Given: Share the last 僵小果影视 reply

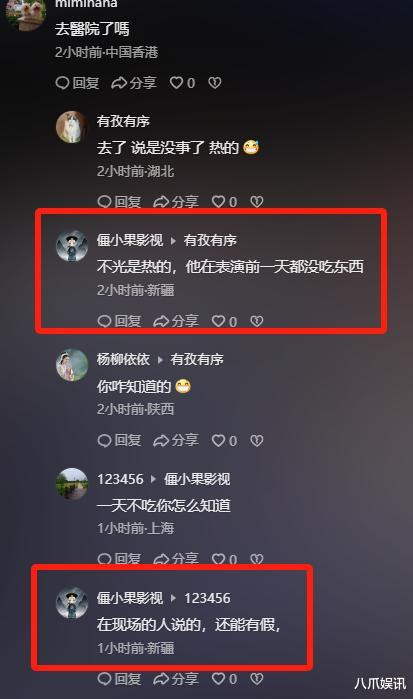Looking at the screenshot, I should click(x=176, y=679).
